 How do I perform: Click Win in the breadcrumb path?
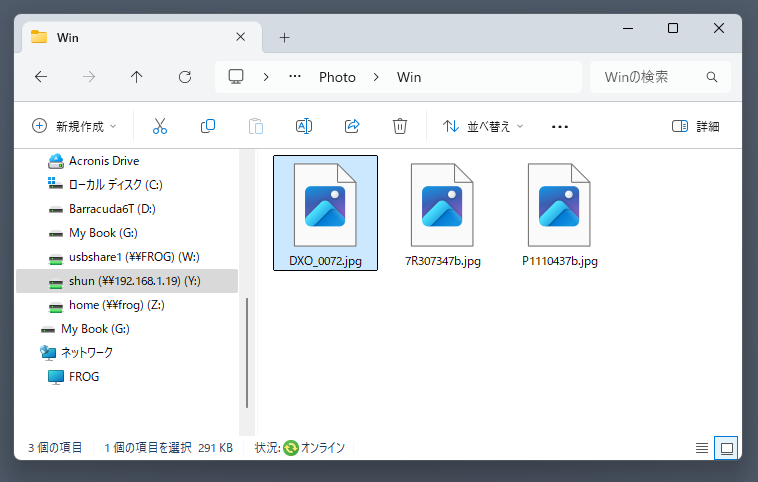409,77
